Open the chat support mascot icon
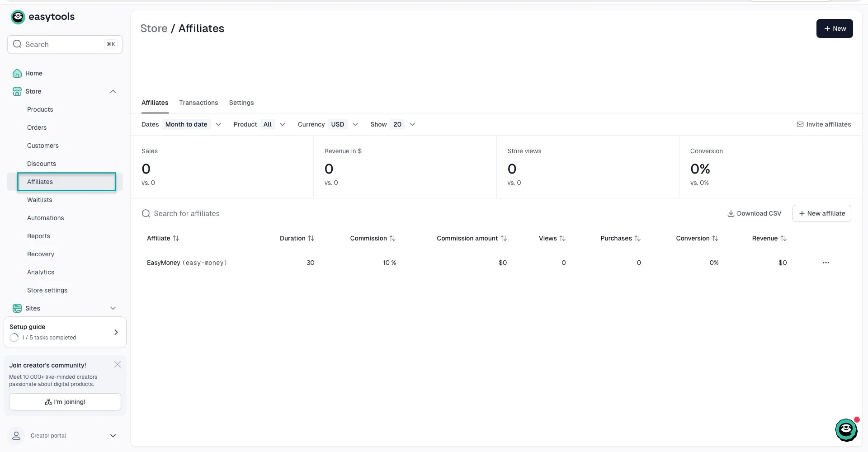Screen dimensions: 868x452 click(846, 429)
